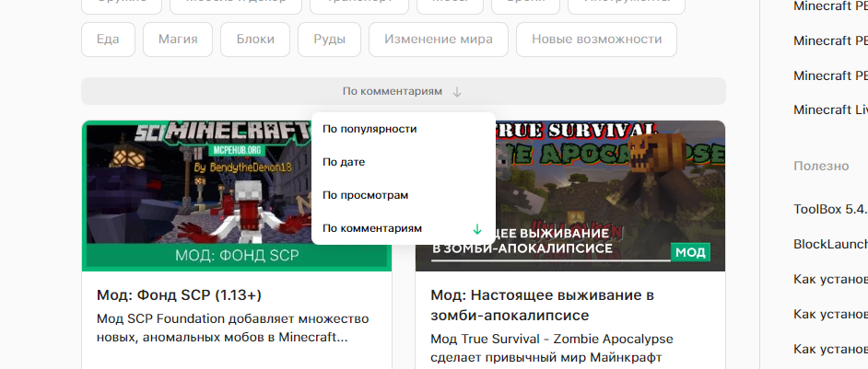868x369 pixels.
Task: Open the True Survival zombie apocalypse thumbnail
Action: [x=570, y=196]
